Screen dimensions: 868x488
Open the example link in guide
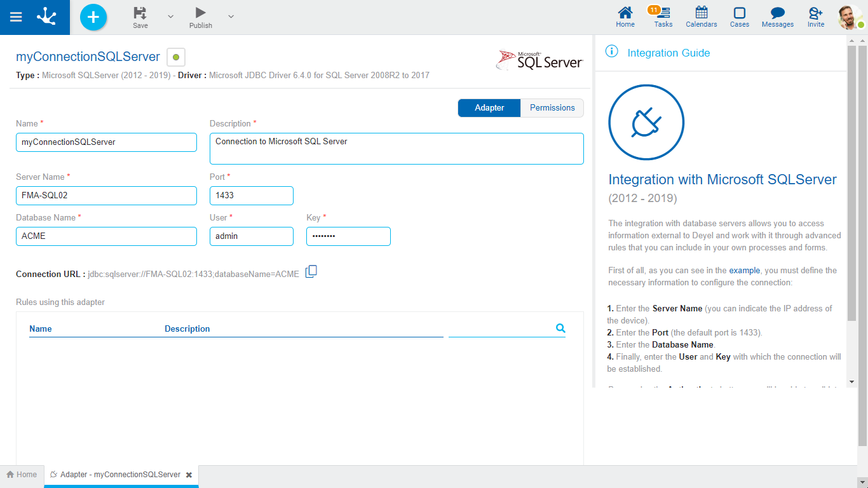click(744, 271)
